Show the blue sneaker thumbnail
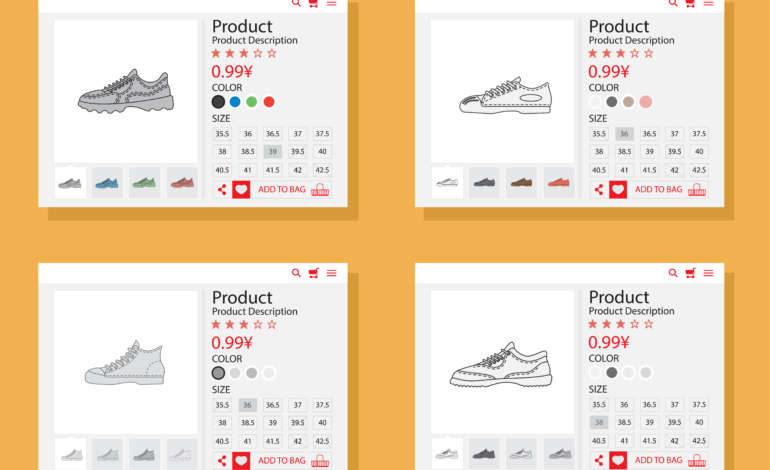Screen dimensions: 770x470 point(107,183)
